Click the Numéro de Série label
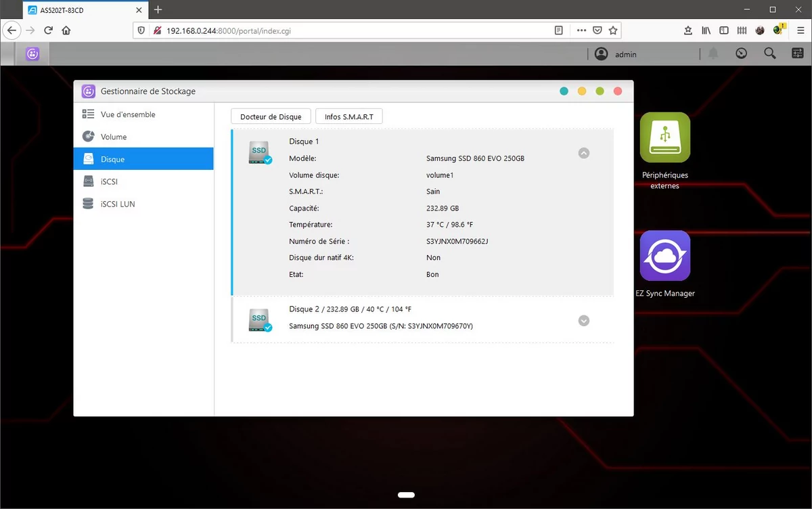Viewport: 812px width, 509px height. 319,241
